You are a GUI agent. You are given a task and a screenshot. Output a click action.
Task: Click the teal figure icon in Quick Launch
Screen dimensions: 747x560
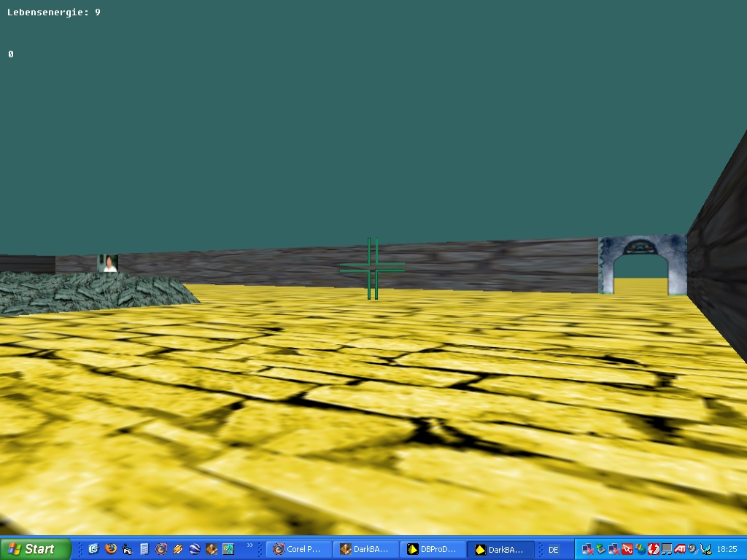(228, 549)
